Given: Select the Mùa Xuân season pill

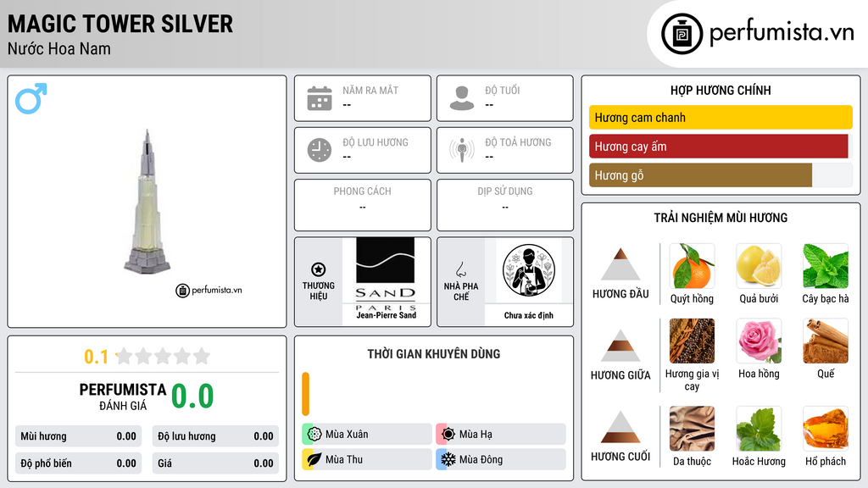Looking at the screenshot, I should click(367, 434).
